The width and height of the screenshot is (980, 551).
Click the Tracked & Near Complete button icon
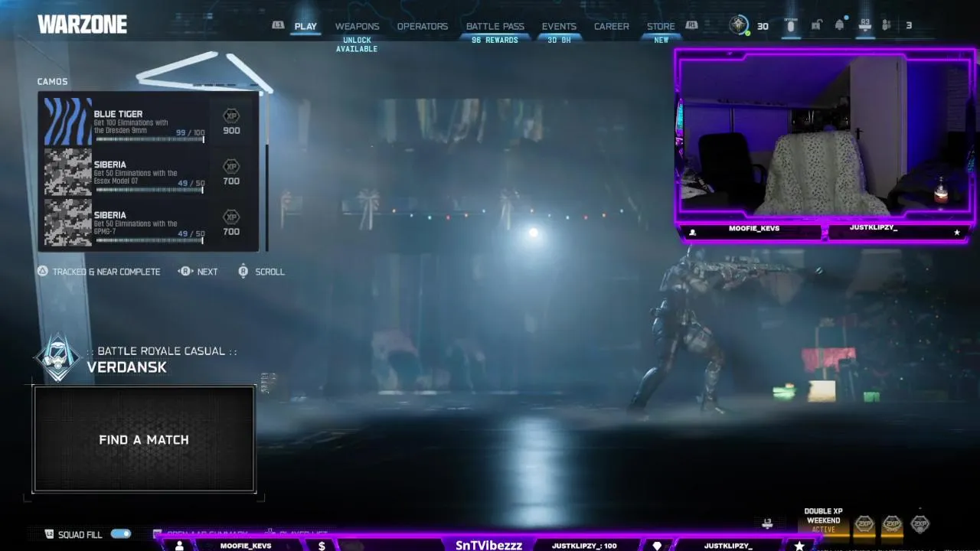click(43, 272)
